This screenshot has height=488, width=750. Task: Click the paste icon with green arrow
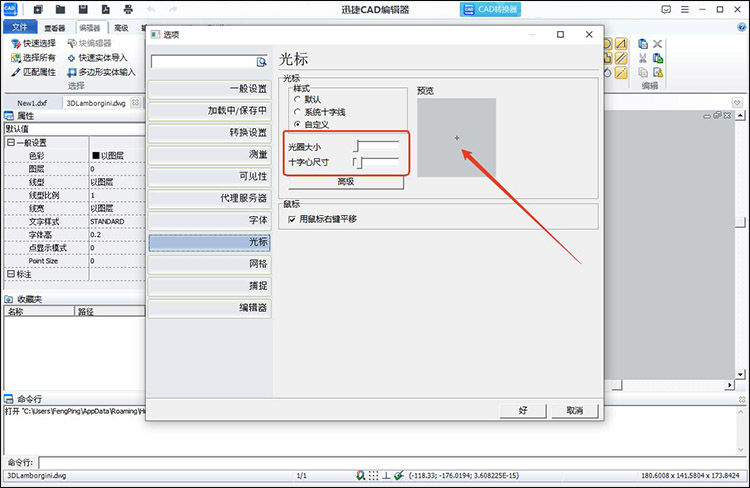point(658,58)
